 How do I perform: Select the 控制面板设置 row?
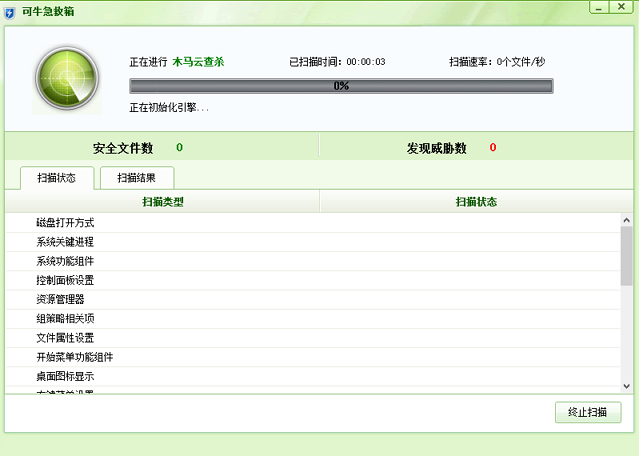pos(313,280)
